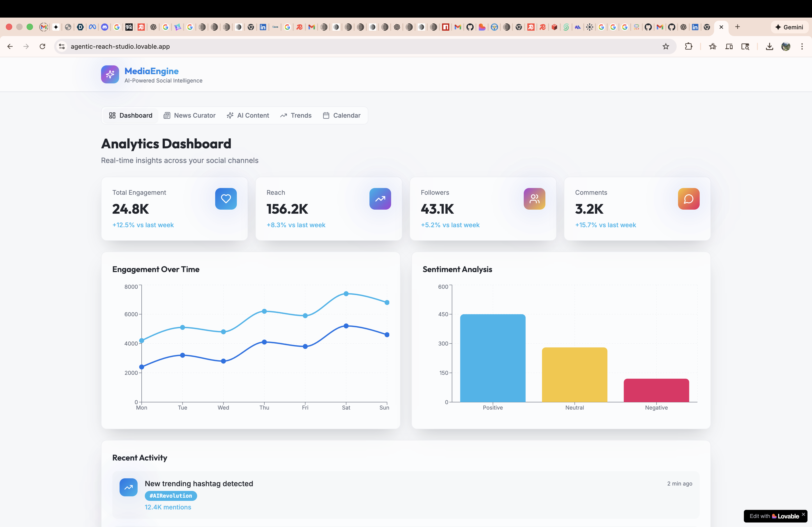This screenshot has width=812, height=527.
Task: Open the Chrome three-dot menu
Action: point(802,46)
